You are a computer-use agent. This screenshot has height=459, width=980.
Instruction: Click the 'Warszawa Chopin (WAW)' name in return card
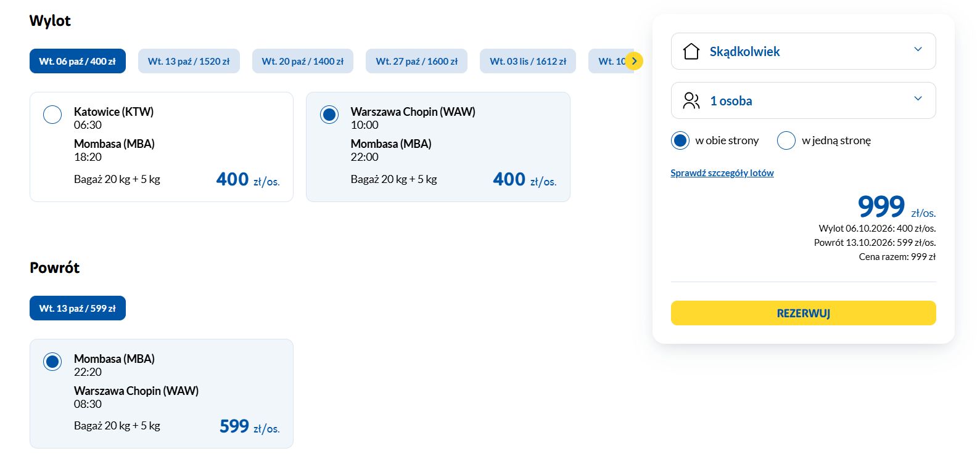[x=136, y=391]
